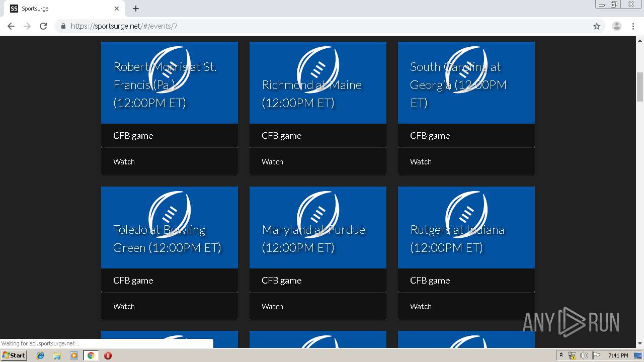Viewport: 644px width, 362px height.
Task: Open the Windows Start menu
Action: point(14,355)
